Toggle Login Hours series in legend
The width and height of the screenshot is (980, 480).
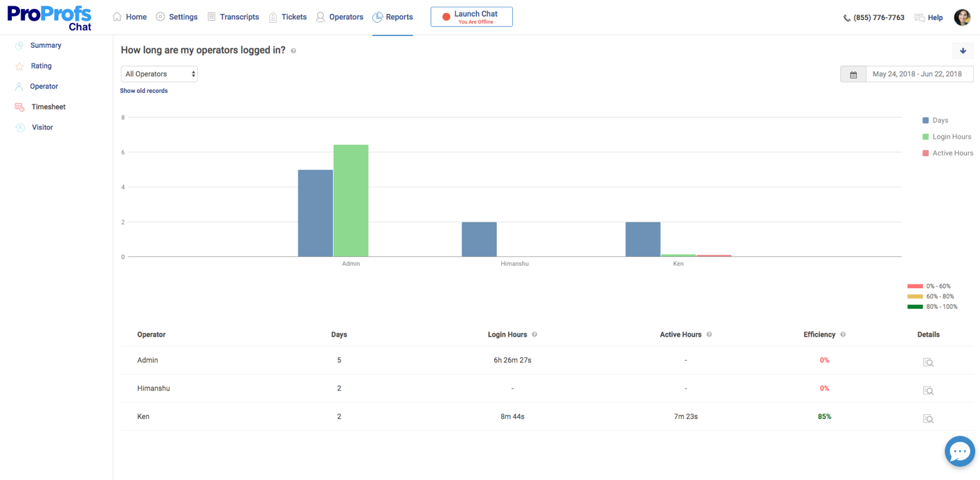[947, 137]
